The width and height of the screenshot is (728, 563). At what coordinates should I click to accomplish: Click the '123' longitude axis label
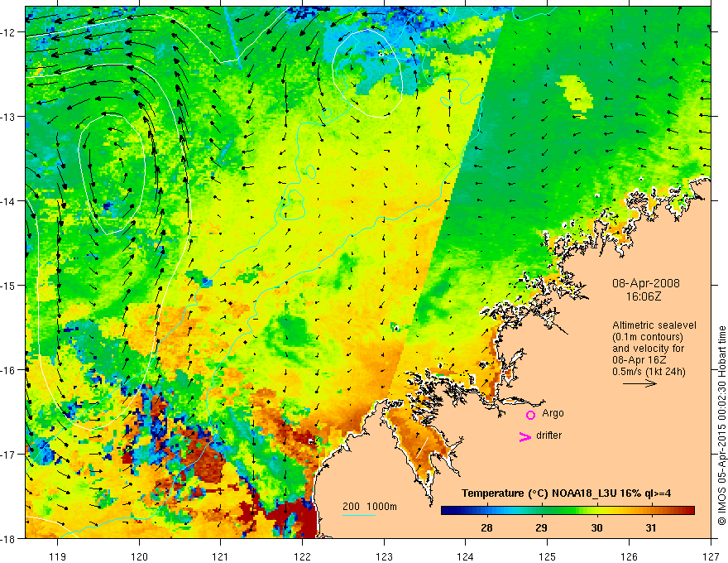tap(384, 556)
